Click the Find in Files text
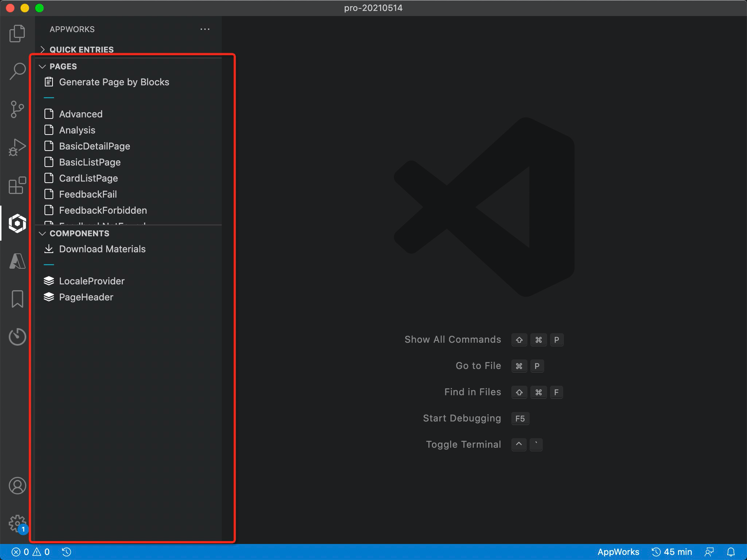Image resolution: width=747 pixels, height=560 pixels. (472, 392)
